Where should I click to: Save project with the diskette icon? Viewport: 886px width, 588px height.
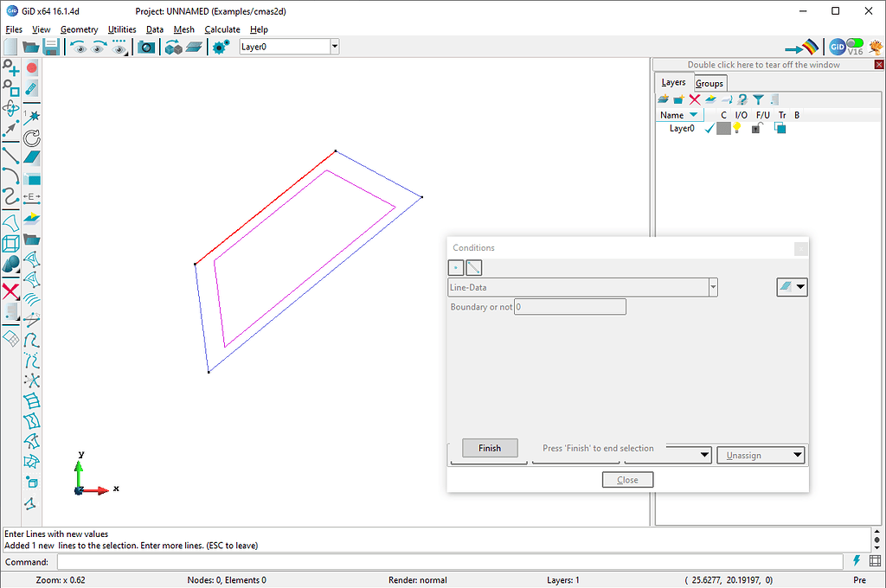click(x=51, y=47)
